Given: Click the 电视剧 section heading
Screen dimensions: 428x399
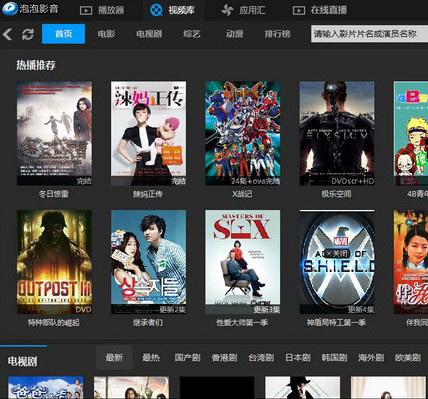Looking at the screenshot, I should click(x=22, y=361).
